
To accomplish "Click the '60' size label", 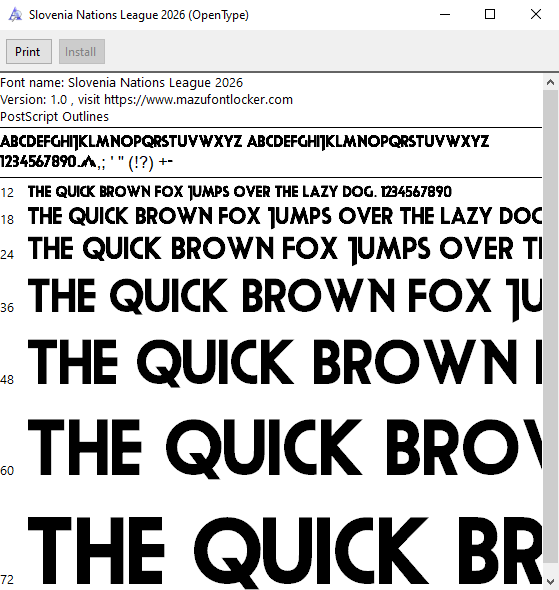I will coord(7,471).
